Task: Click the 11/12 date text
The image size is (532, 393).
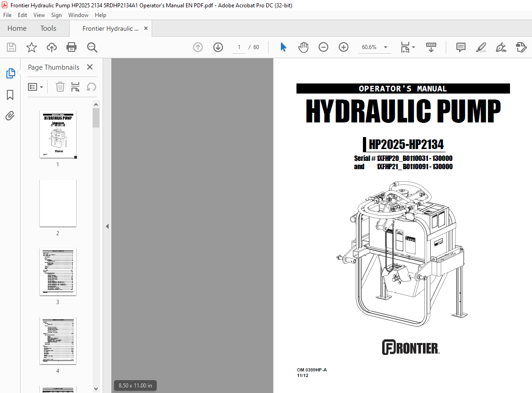Action: [x=302, y=375]
